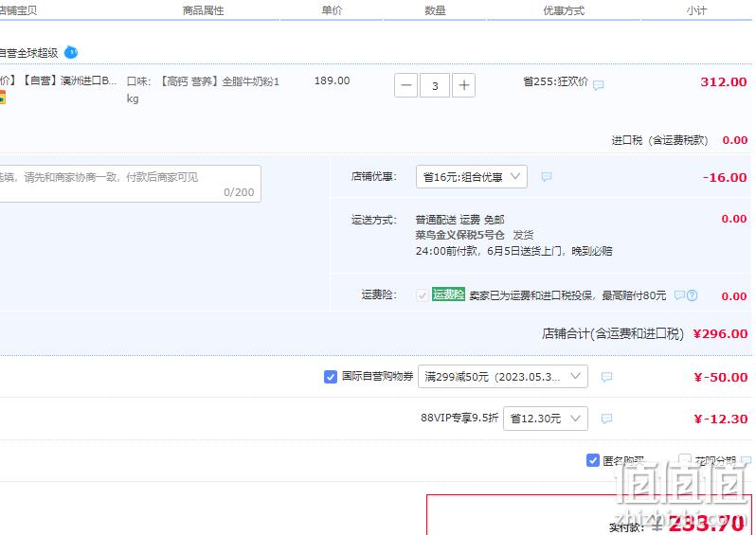Open the comment bubble icon after 最高赔付80元

[x=679, y=295]
